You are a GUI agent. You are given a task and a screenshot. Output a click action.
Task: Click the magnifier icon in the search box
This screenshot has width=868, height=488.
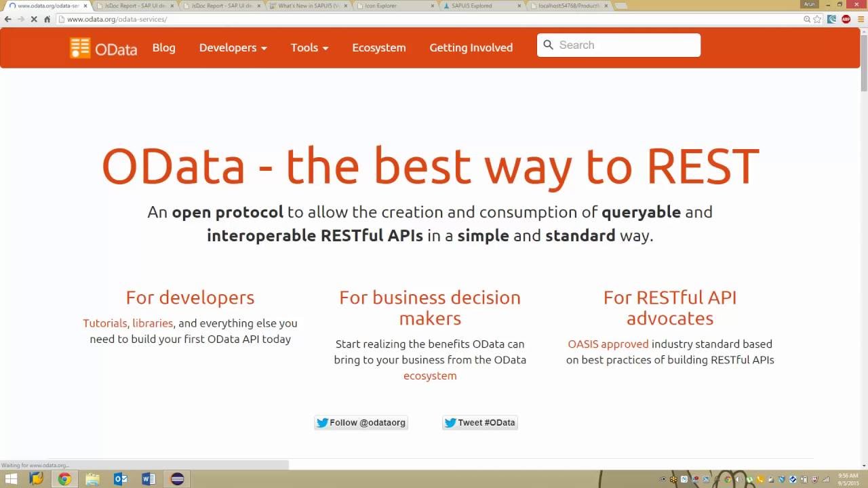(549, 45)
